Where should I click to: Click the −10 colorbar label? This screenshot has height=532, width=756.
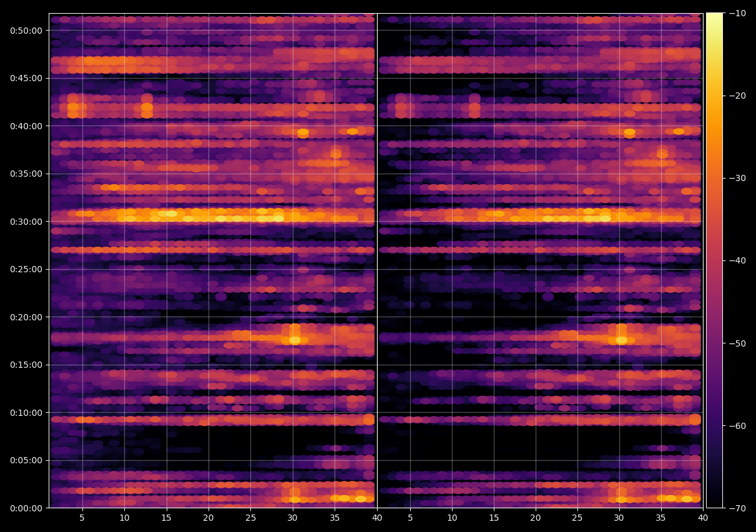point(737,13)
